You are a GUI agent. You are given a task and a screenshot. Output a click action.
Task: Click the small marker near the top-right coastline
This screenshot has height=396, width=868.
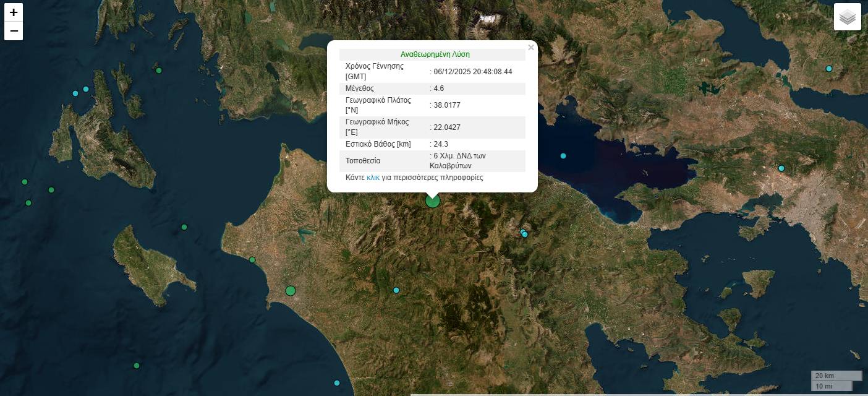point(828,68)
